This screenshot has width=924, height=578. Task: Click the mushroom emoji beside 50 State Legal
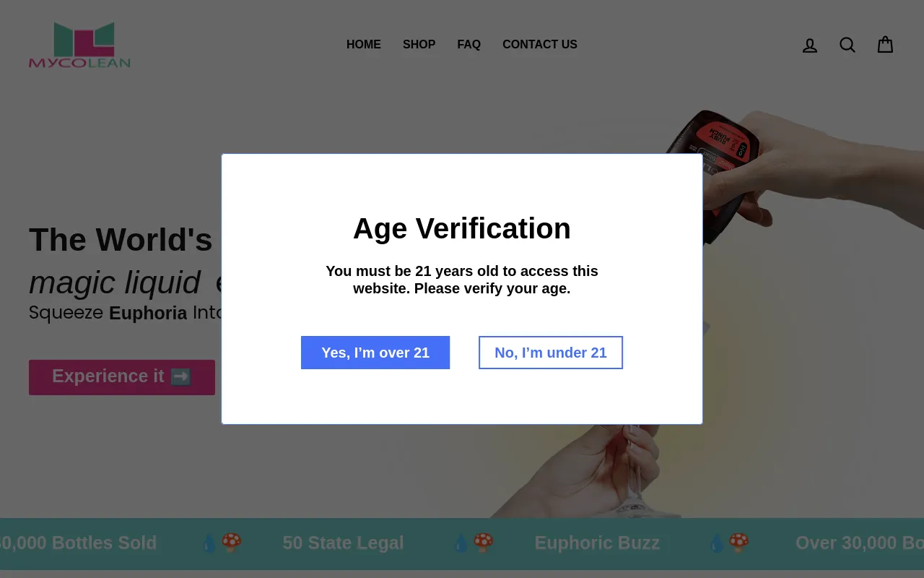click(x=230, y=542)
